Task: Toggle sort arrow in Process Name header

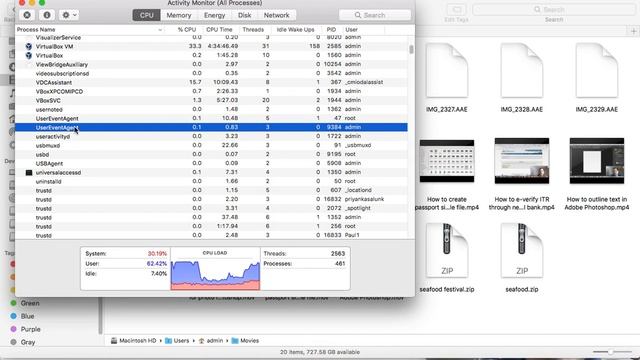Action: click(160, 30)
